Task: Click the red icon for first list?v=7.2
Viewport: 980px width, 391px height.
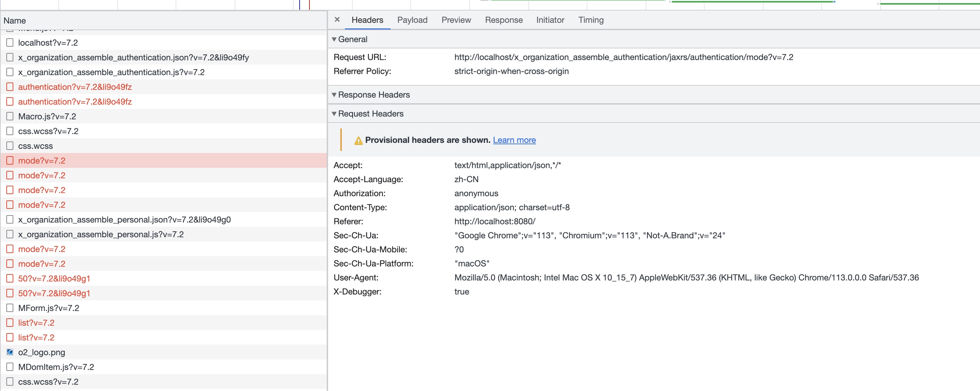Action: coord(10,323)
